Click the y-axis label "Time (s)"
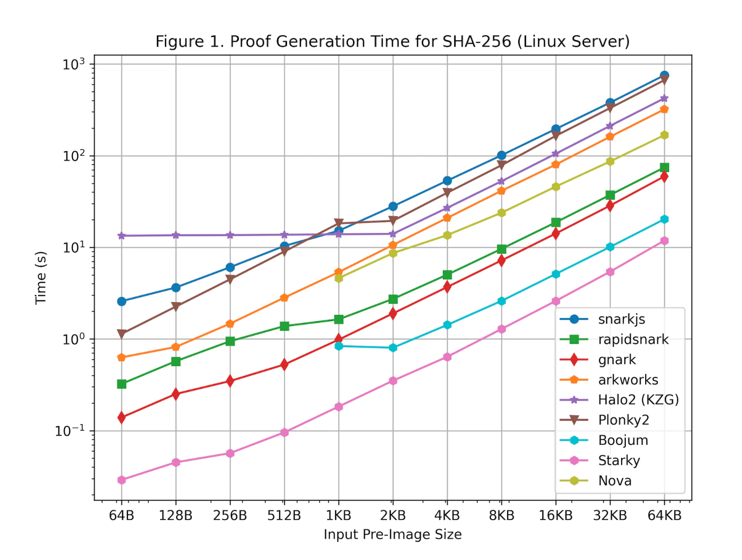This screenshot has width=742, height=560. pos(41,278)
